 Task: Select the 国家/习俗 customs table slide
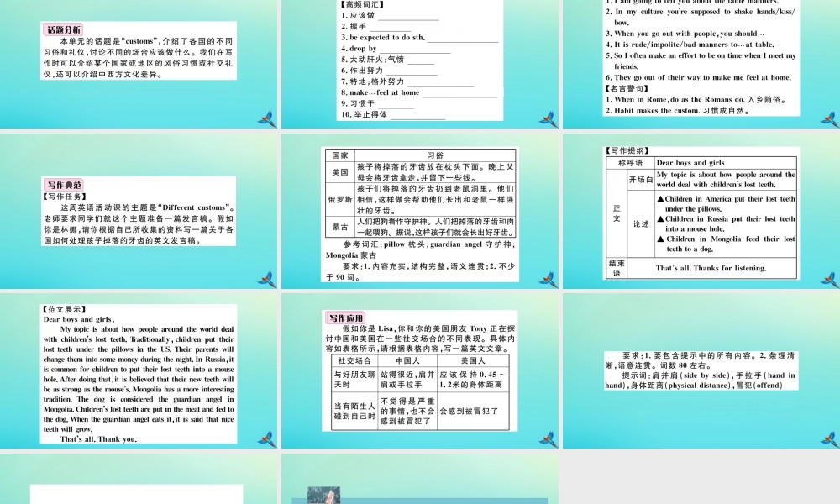tap(420, 211)
